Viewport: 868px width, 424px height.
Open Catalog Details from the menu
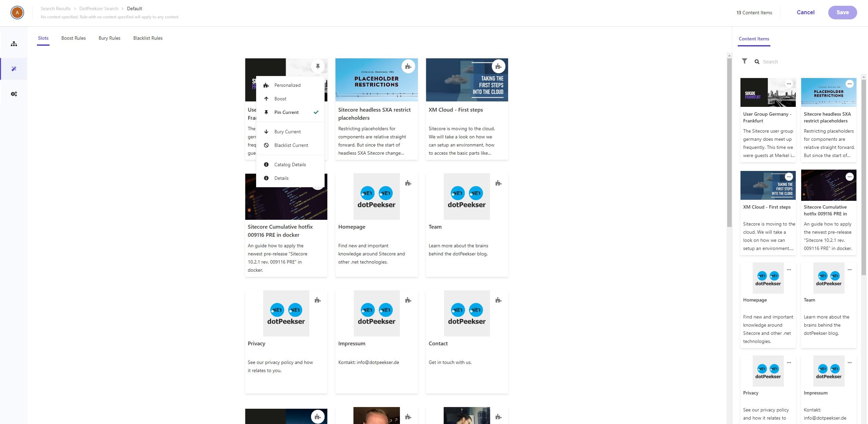[290, 165]
